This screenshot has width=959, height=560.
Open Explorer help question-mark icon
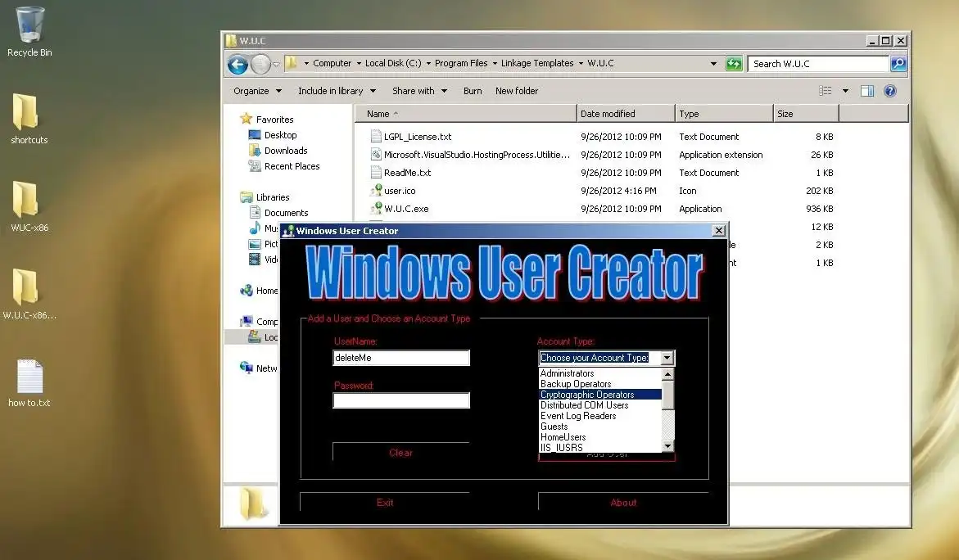pyautogui.click(x=890, y=91)
